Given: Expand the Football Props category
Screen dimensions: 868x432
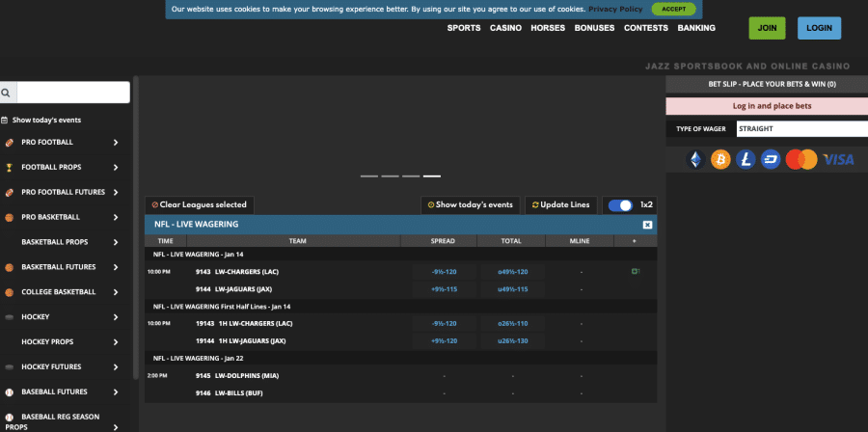Looking at the screenshot, I should (x=116, y=167).
